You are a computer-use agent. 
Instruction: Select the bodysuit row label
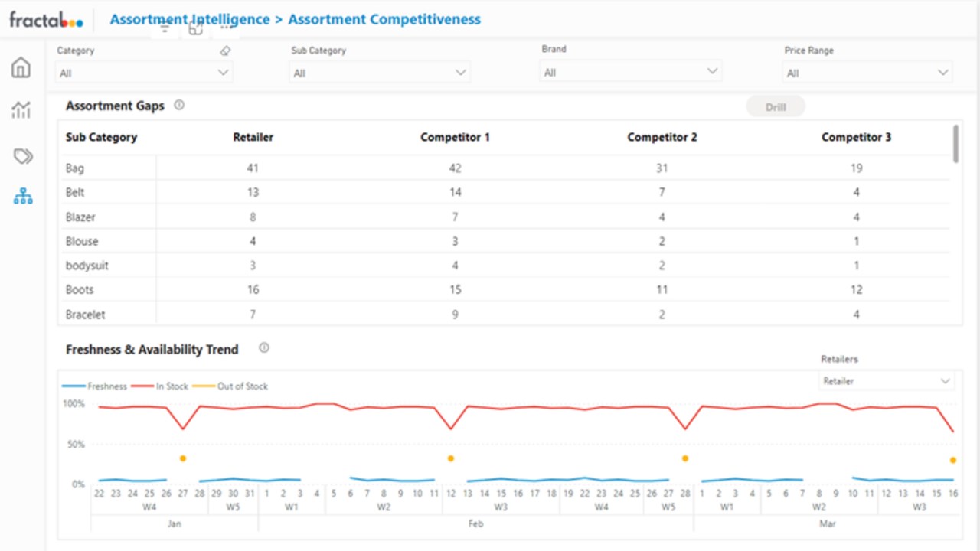86,266
